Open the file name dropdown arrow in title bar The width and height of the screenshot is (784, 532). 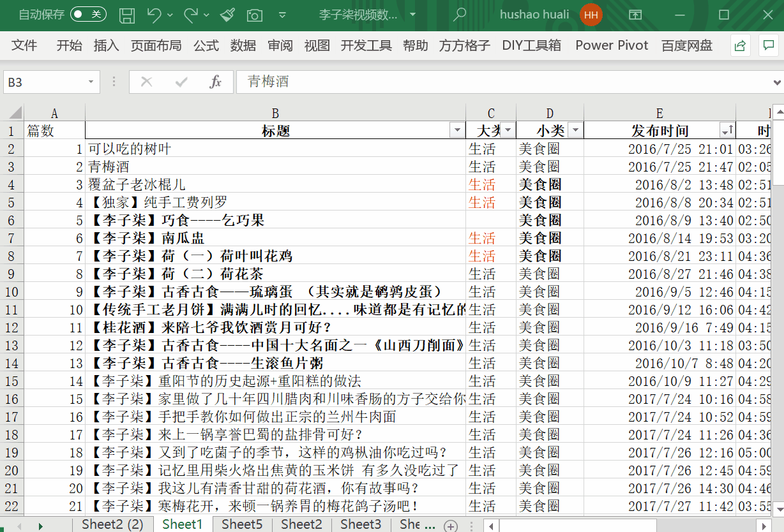[412, 15]
